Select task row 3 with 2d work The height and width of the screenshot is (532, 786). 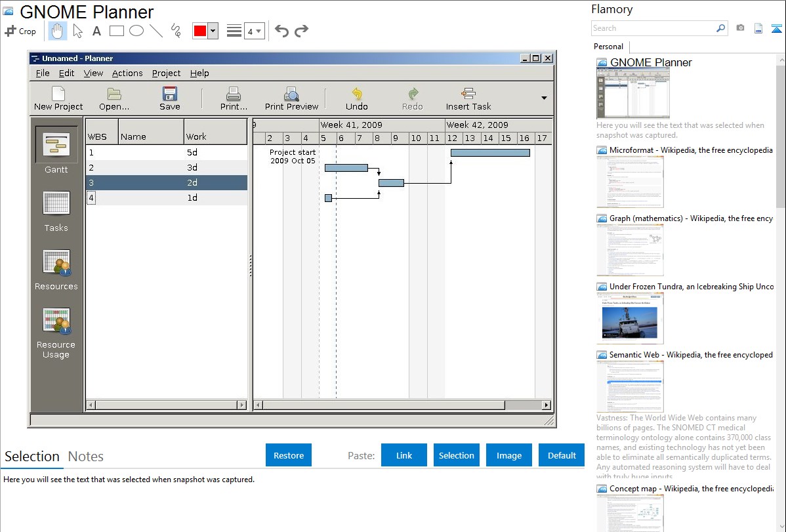pyautogui.click(x=167, y=182)
